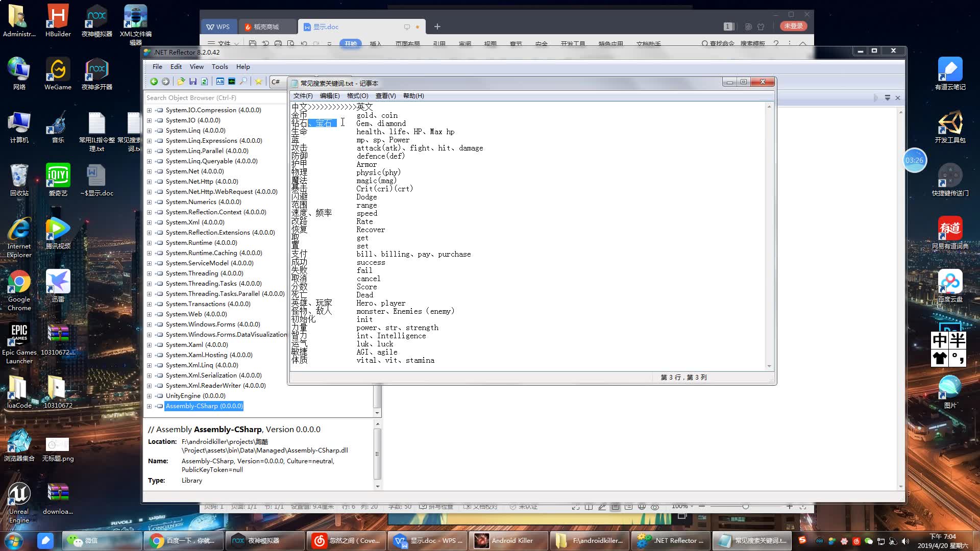This screenshot has height=551, width=980.
Task: Click the Search magnifier toolbar icon
Action: point(243,82)
